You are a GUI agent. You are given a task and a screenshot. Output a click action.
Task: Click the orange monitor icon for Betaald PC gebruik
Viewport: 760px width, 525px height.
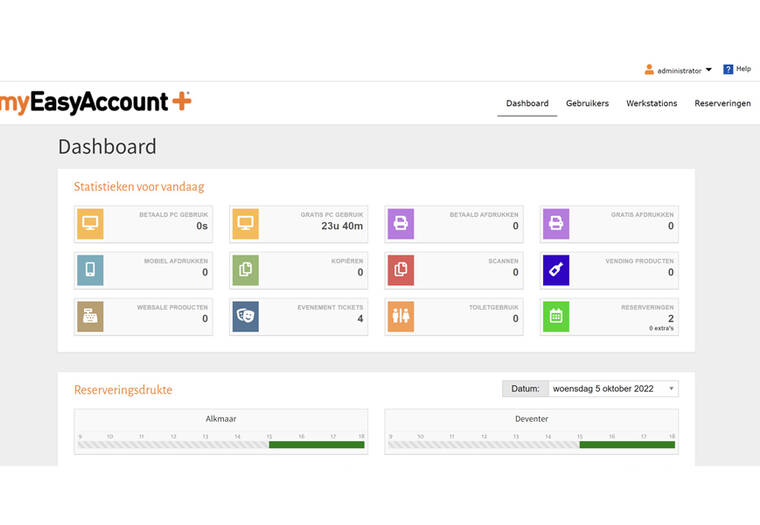[x=90, y=224]
